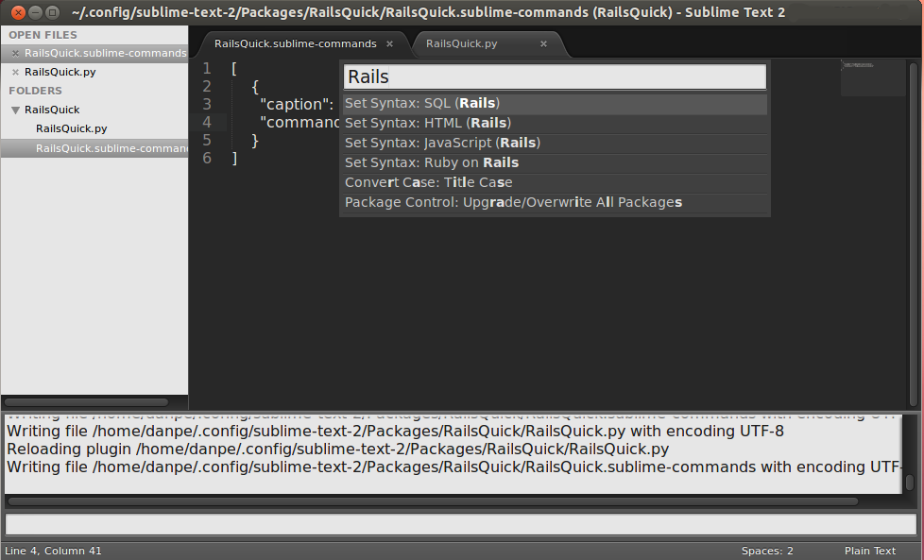This screenshot has height=560, width=924.
Task: Close the Sublime Text window
Action: point(18,11)
